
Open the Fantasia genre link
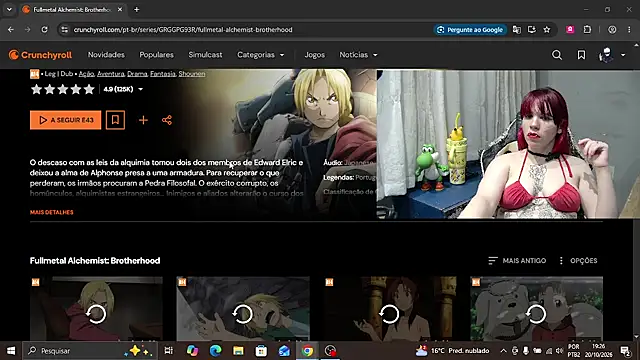(x=163, y=74)
